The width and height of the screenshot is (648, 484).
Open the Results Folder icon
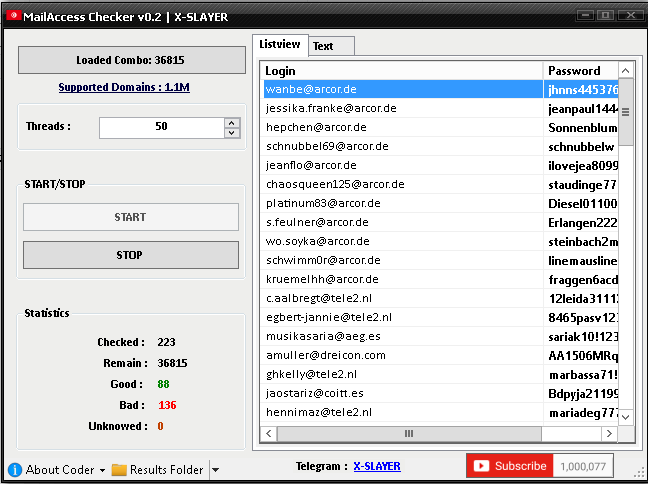[119, 469]
